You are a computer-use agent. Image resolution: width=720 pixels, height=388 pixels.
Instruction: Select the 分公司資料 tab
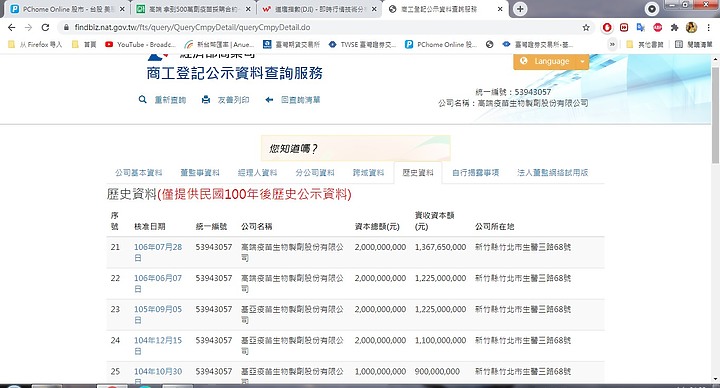[315, 173]
